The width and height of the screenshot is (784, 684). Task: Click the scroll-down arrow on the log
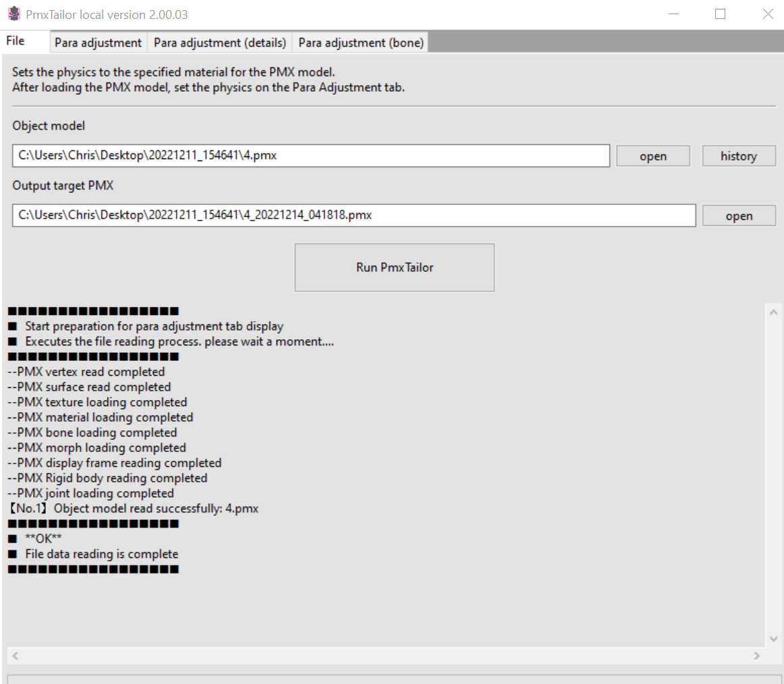coord(773,638)
